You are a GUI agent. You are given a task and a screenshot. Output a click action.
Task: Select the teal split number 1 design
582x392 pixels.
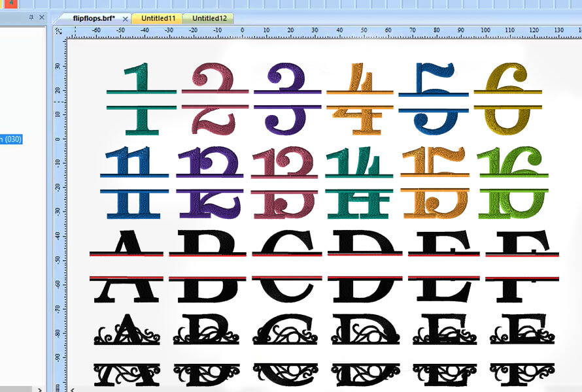pyautogui.click(x=141, y=99)
